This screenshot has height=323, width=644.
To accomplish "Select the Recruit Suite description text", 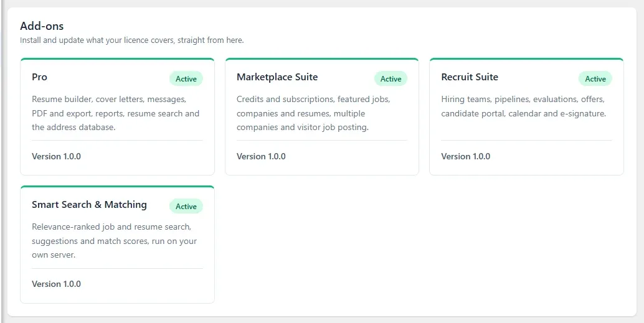I will pyautogui.click(x=524, y=106).
